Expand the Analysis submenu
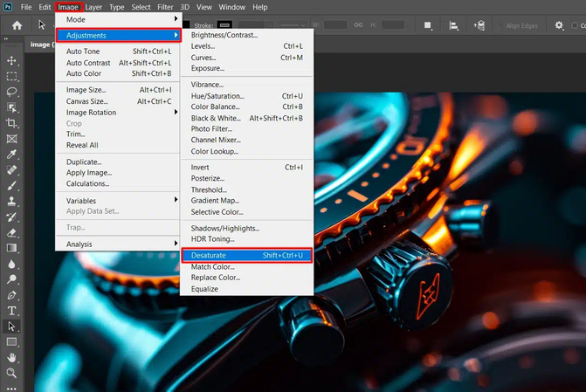Viewport: 586px width, 392px height. point(119,244)
